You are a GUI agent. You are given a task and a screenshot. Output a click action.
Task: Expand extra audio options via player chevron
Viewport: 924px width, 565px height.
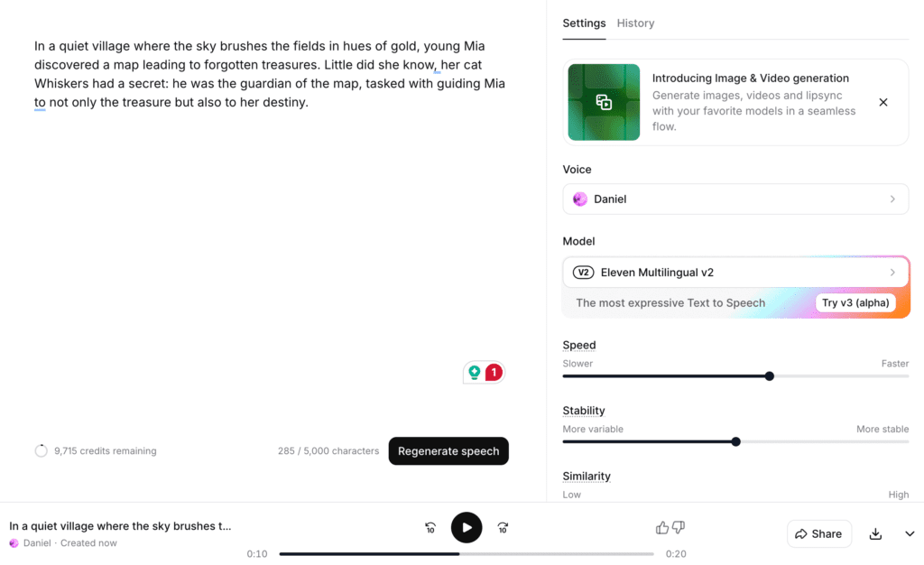click(910, 533)
